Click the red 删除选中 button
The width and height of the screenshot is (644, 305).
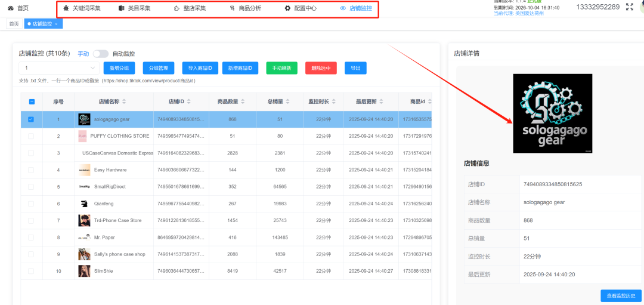pyautogui.click(x=320, y=69)
